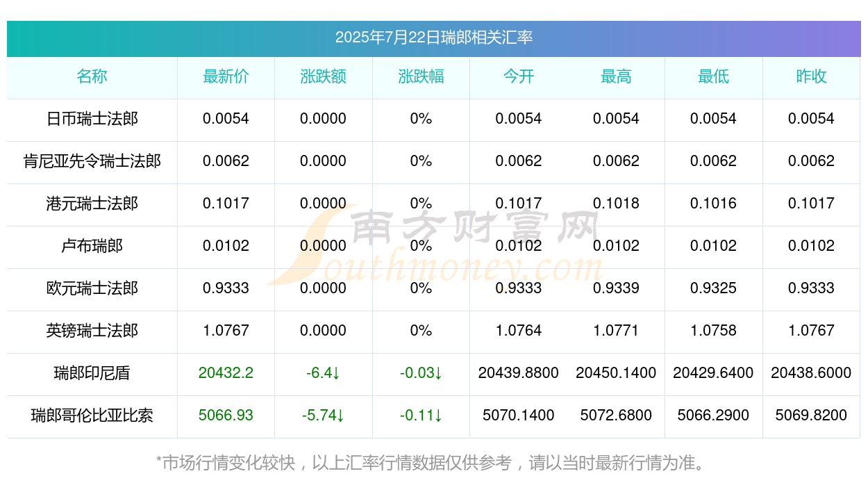868x485 pixels.
Task: Select 肯尼亚先令瑞士法郎 涨跌额 value 0.0000
Action: (x=324, y=161)
